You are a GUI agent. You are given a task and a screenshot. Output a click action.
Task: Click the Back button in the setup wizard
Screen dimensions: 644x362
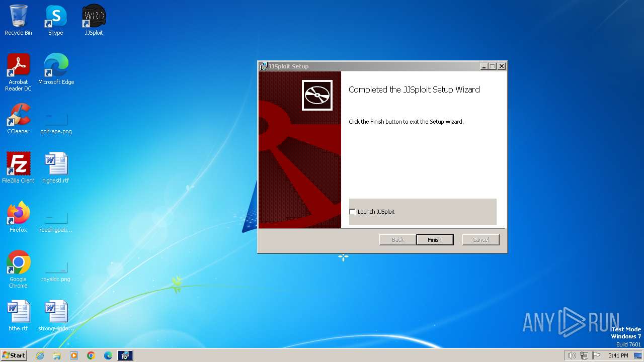click(x=397, y=240)
